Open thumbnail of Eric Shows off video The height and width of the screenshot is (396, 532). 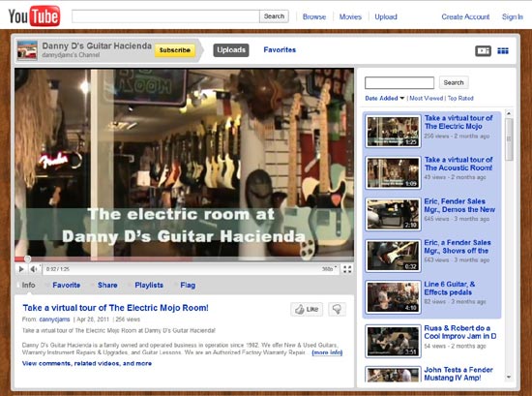pos(393,256)
